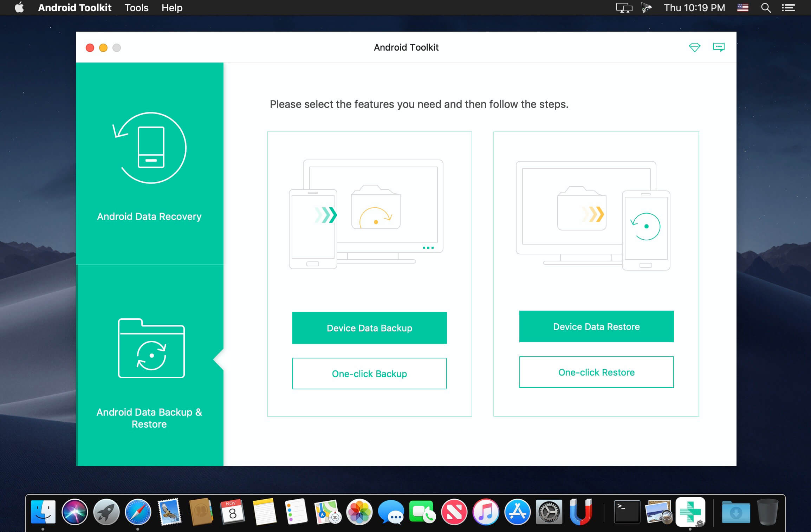Open the Android Toolkit app menu
The width and height of the screenshot is (811, 532).
74,8
